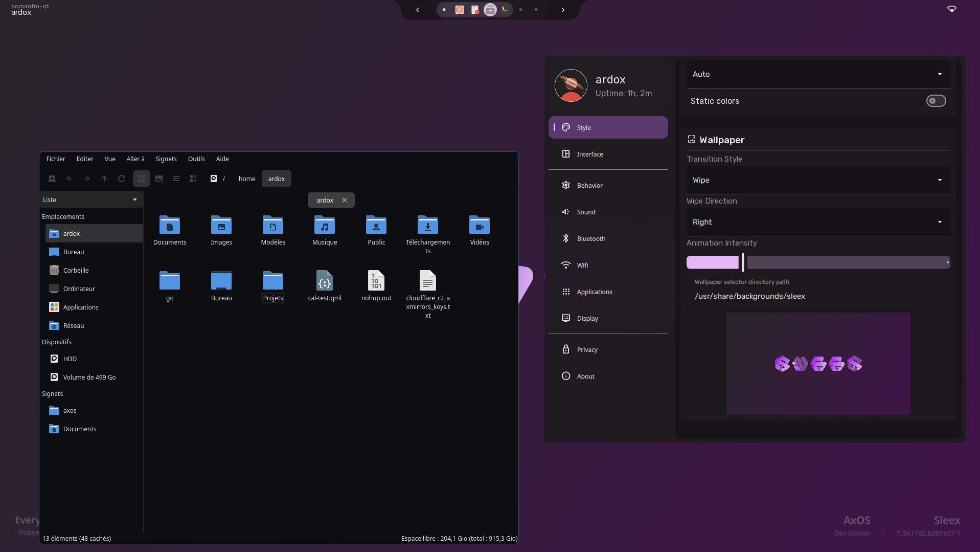Switch to thumbnail view mode
The image size is (980, 552).
[x=159, y=179]
